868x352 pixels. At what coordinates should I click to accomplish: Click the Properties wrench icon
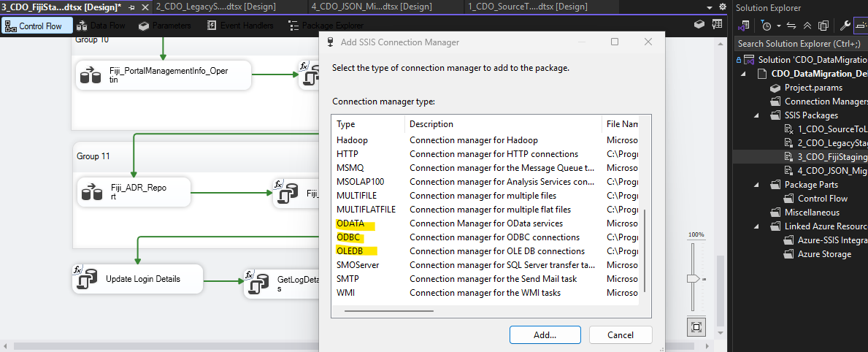pos(845,26)
